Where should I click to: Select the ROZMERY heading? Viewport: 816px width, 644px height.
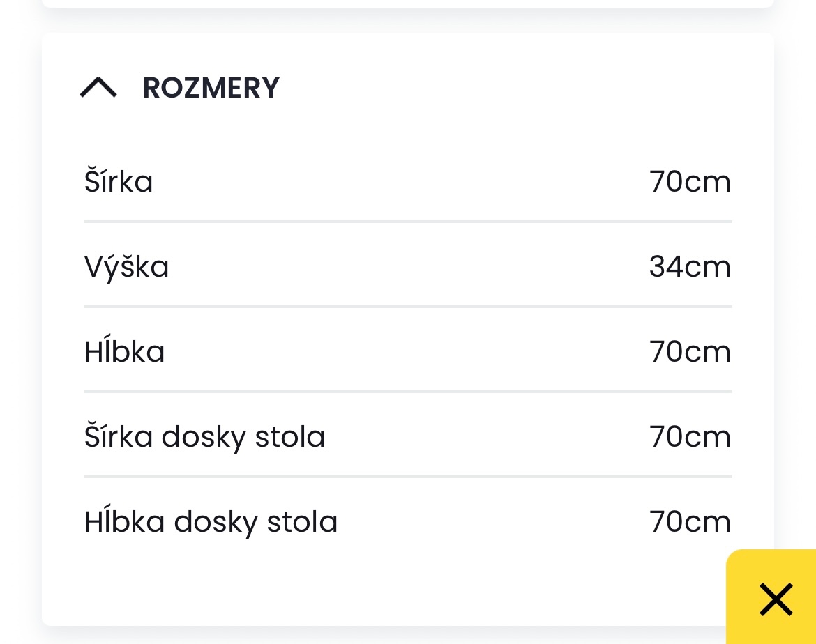tap(211, 88)
